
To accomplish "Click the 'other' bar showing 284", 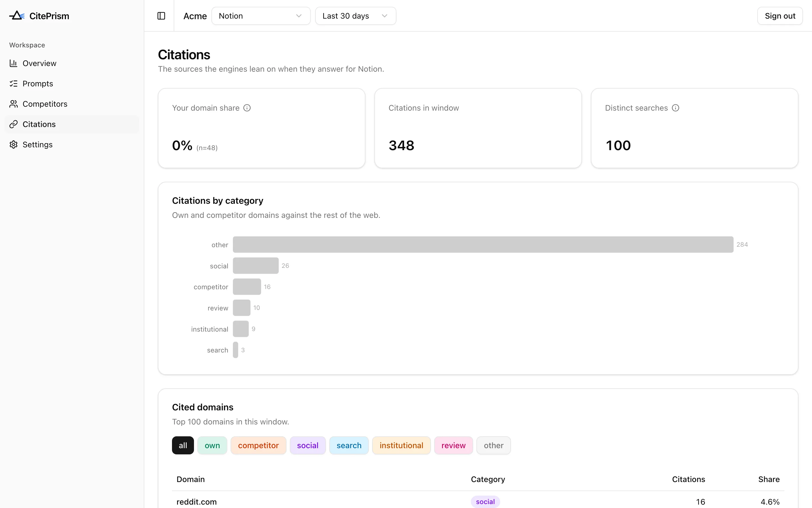I will 483,245.
